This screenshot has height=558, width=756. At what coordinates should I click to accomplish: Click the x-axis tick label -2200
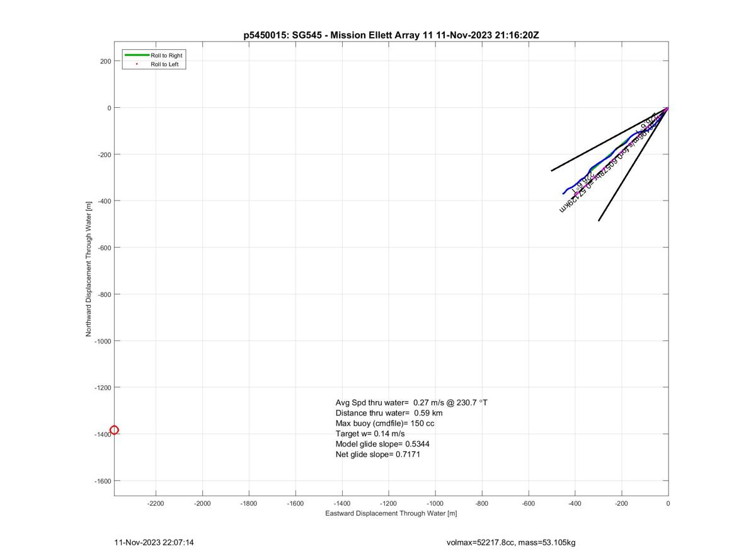pyautogui.click(x=156, y=504)
